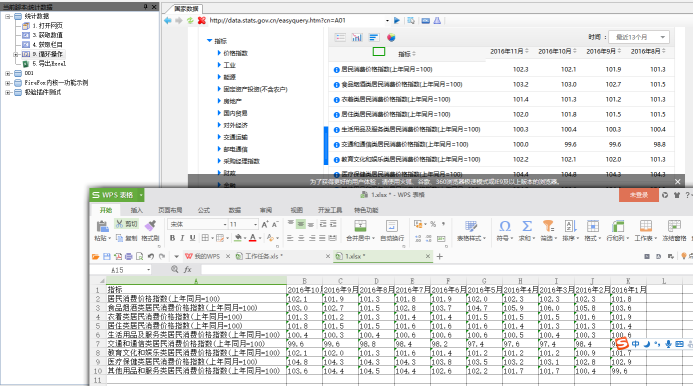Click the Paste icon in WPS ribbon
Screen dimensions: 693x386
pos(102,226)
